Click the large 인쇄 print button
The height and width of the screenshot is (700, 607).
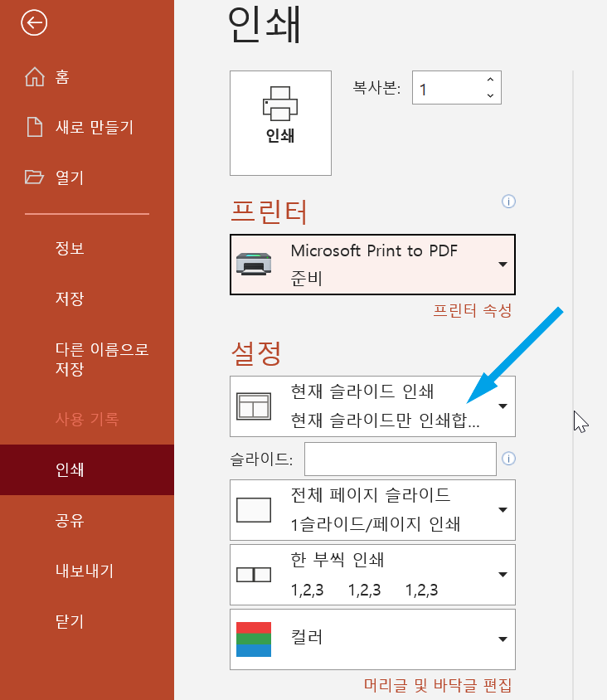click(x=280, y=123)
